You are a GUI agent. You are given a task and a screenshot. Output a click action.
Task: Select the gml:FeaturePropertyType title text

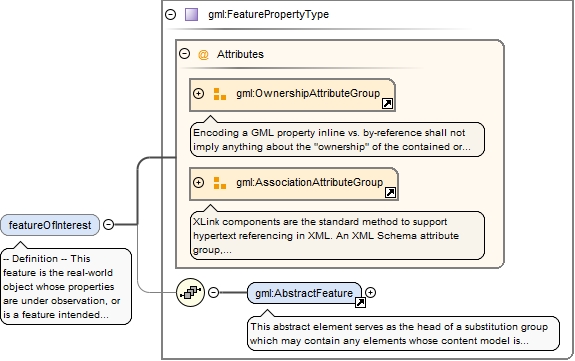coord(268,14)
